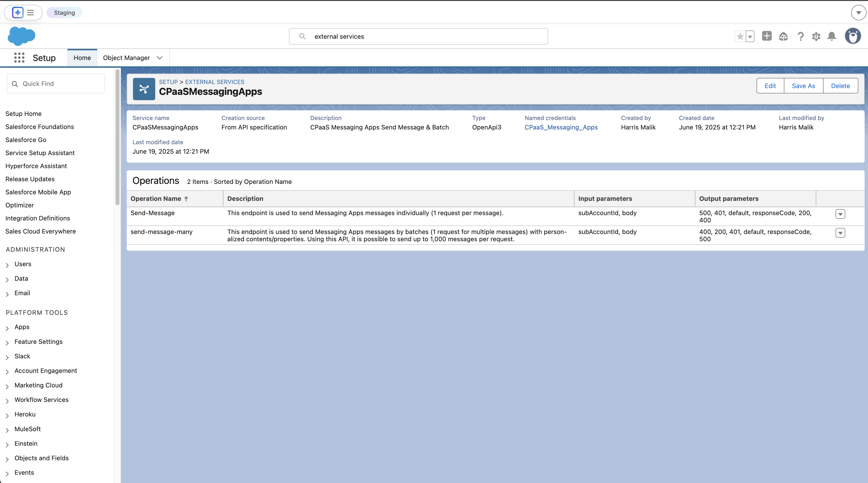Open the Salesforce Foundations menu item
Image resolution: width=868 pixels, height=483 pixels.
[x=39, y=127]
